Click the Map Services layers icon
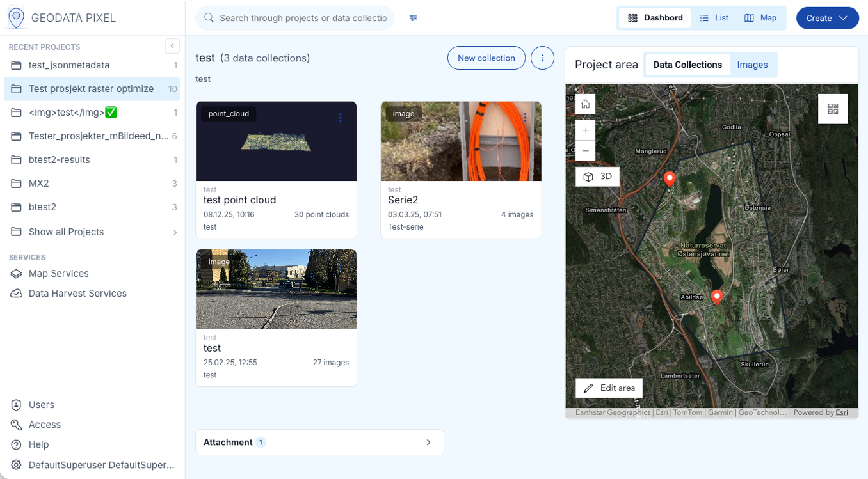868x479 pixels. (x=17, y=274)
